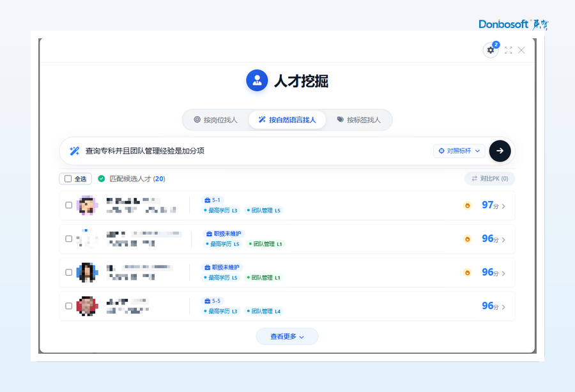Click the magic wand icon in the search box
This screenshot has height=392, width=575.
75,151
